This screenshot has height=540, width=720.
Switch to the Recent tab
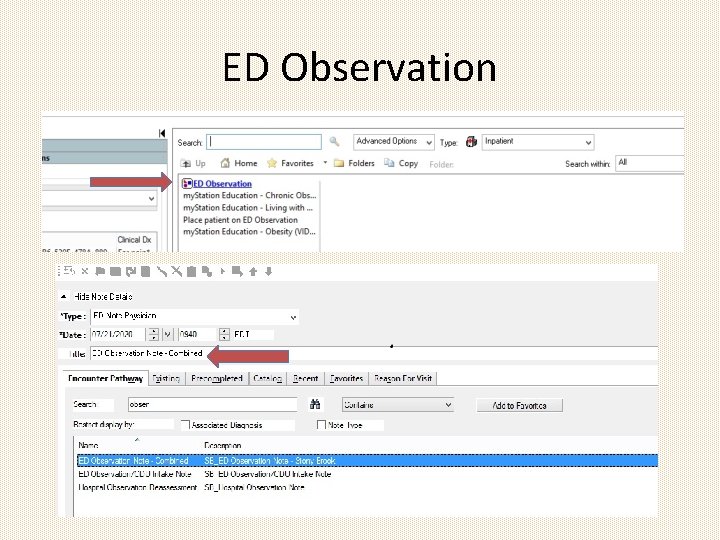click(x=305, y=379)
